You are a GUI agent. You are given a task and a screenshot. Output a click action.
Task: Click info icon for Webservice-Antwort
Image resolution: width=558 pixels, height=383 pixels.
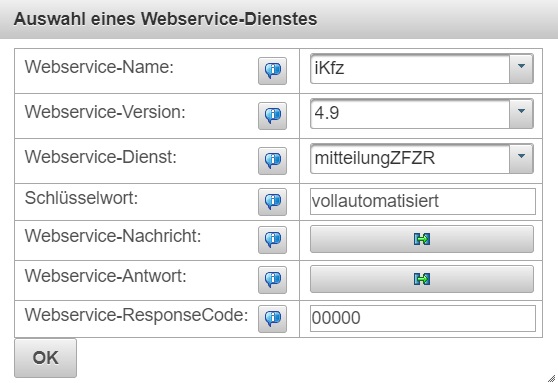[272, 279]
